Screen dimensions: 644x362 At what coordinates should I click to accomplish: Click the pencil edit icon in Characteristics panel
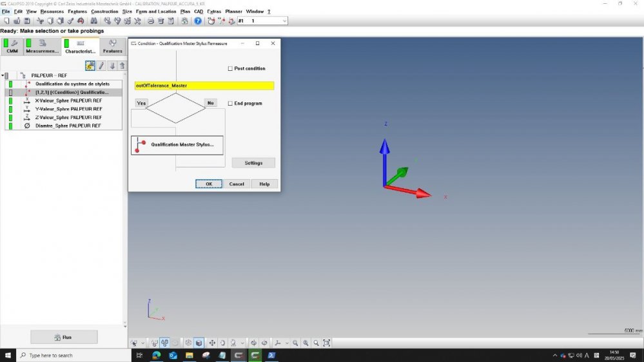101,66
